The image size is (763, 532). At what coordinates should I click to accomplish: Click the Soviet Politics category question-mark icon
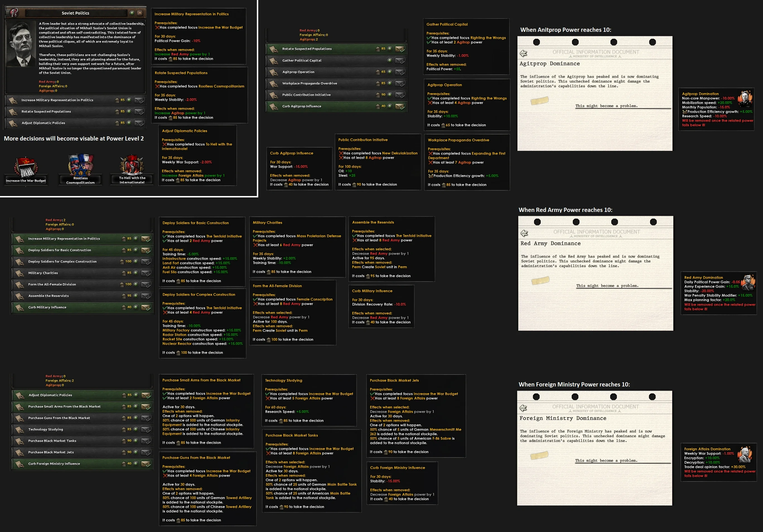coord(14,13)
